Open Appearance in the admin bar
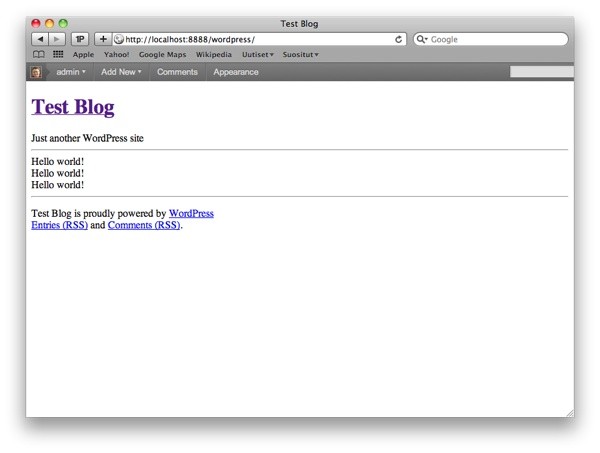This screenshot has width=600, height=453. point(235,72)
